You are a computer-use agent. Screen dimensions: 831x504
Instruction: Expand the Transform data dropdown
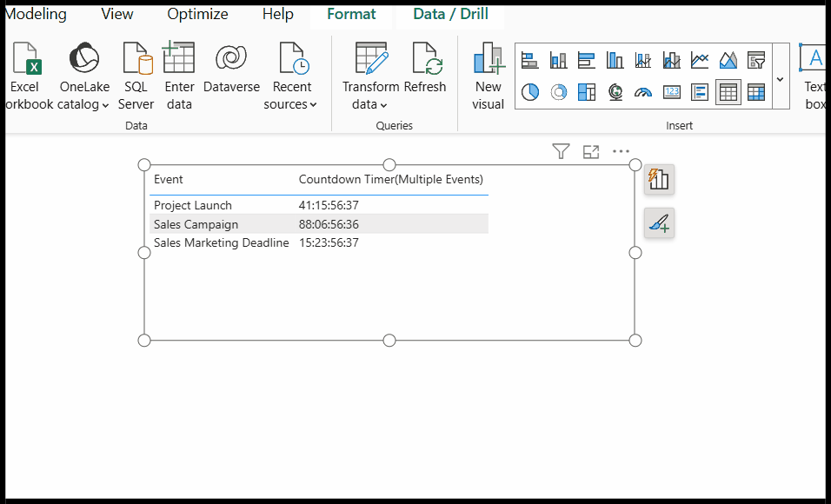tap(370, 96)
